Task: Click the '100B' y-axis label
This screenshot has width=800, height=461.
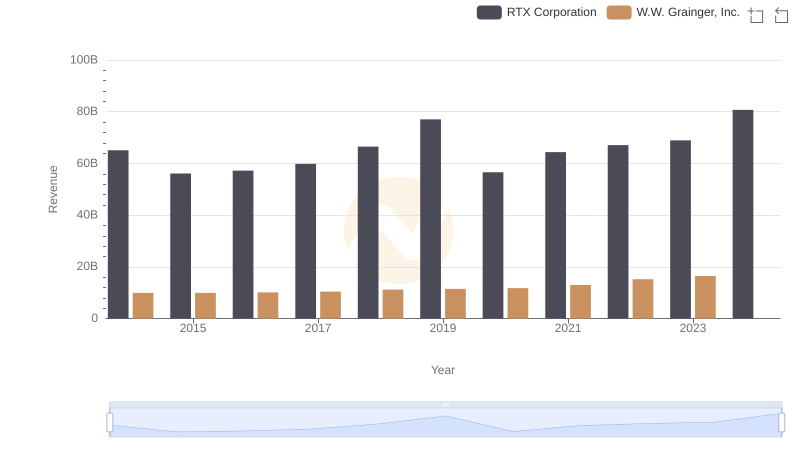Action: (x=84, y=60)
